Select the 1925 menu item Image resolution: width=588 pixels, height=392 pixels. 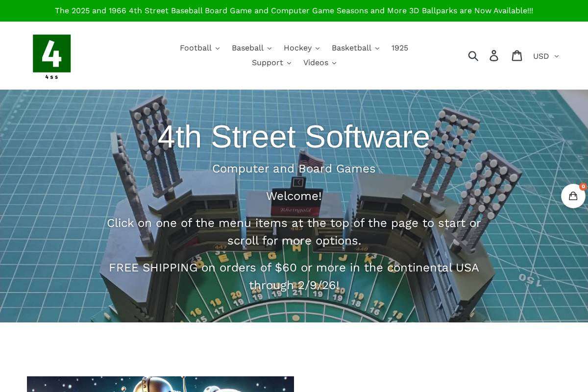(x=399, y=48)
